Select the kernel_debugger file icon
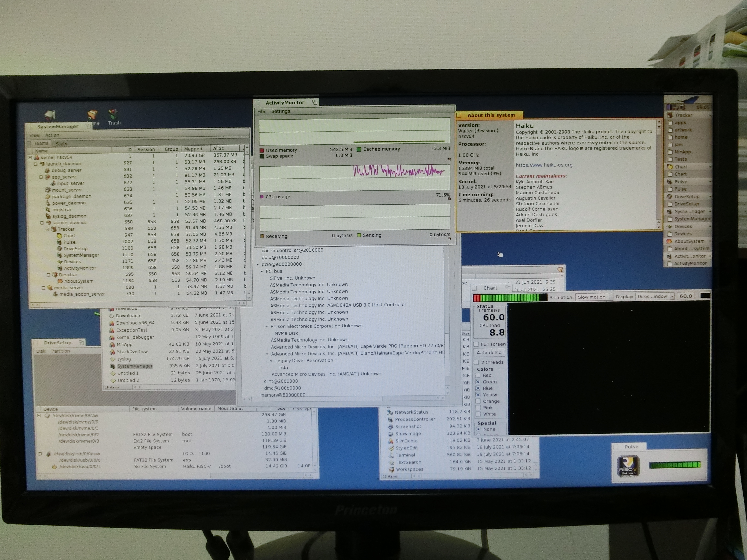 (112, 338)
